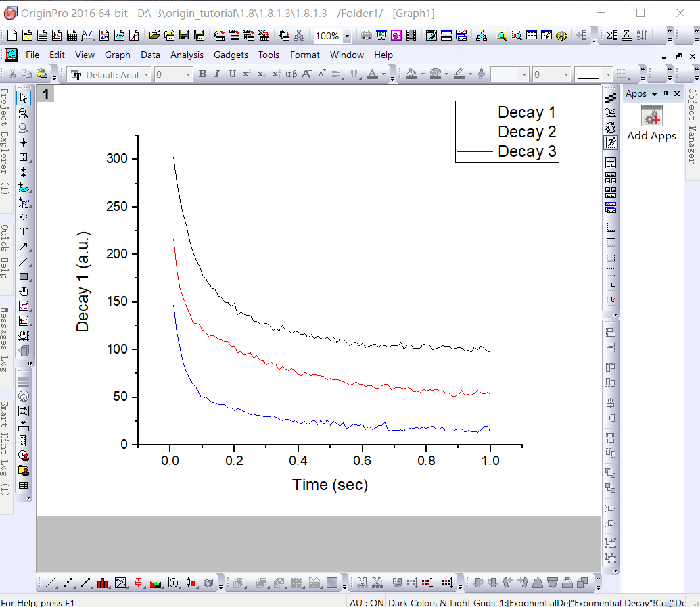
Task: Open the Gadgets menu
Action: tap(231, 55)
